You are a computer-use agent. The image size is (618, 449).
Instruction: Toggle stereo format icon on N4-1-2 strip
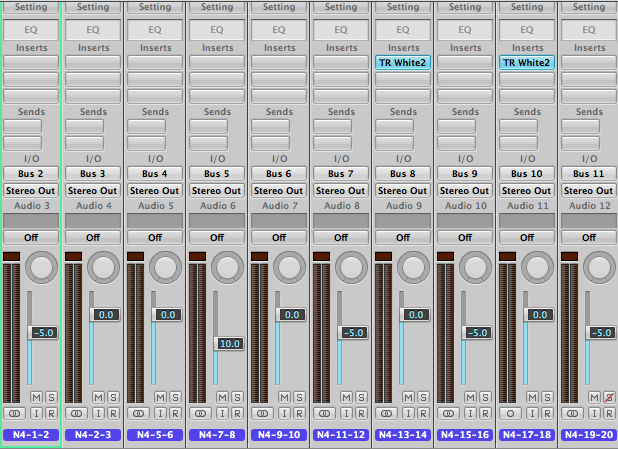click(15, 414)
